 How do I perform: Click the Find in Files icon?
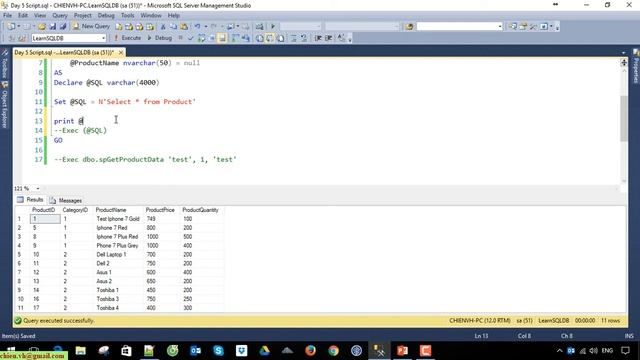coord(409,27)
